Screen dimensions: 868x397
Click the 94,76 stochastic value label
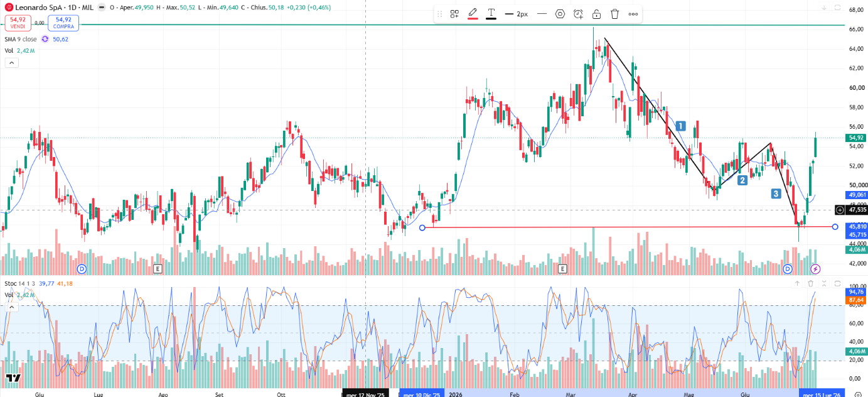coord(857,292)
